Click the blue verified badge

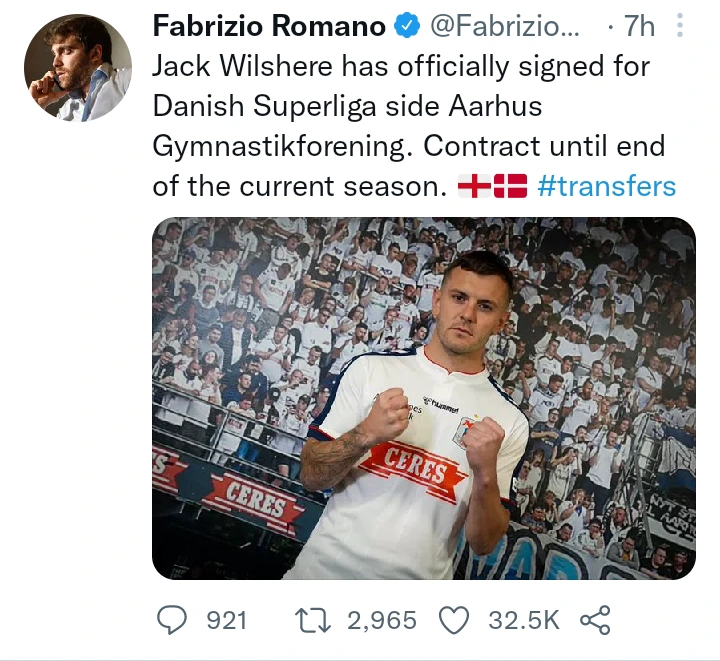407,25
